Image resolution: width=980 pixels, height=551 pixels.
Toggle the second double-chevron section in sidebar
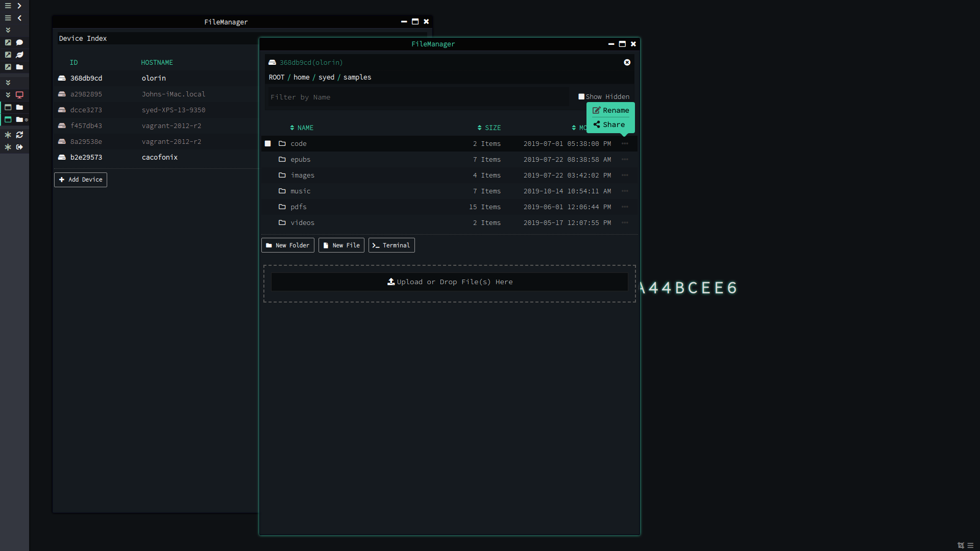point(8,82)
